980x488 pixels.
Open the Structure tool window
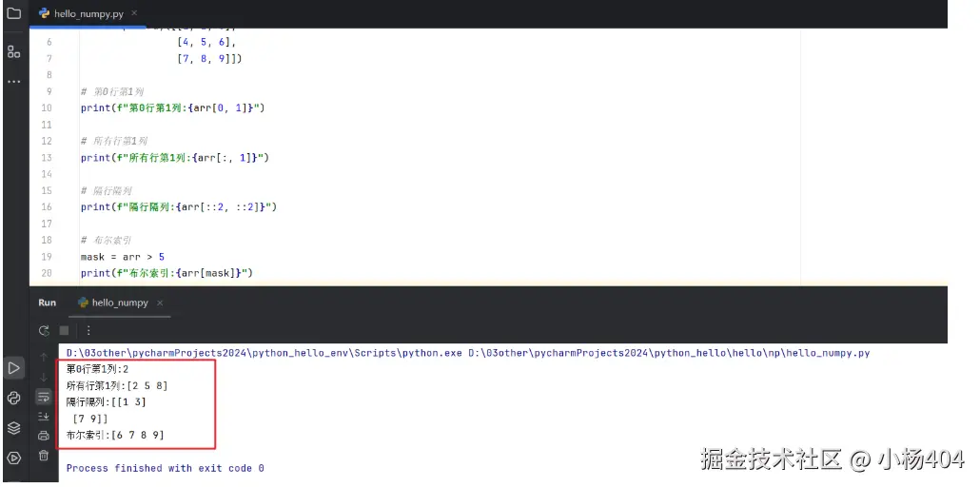click(x=13, y=50)
